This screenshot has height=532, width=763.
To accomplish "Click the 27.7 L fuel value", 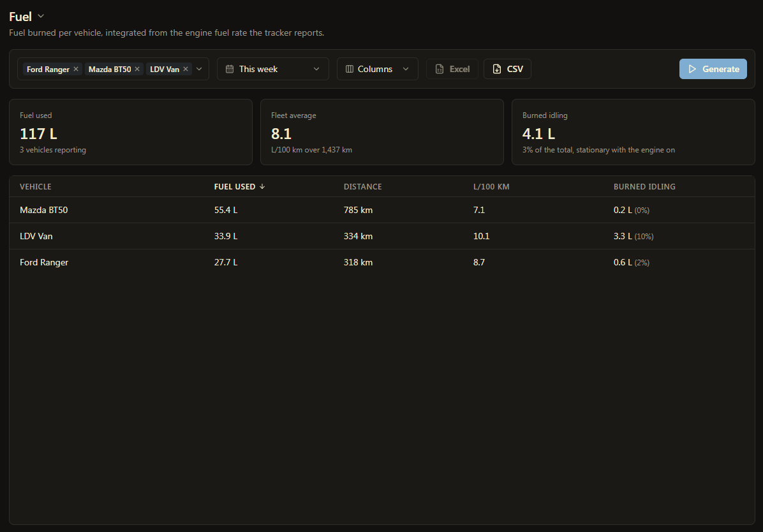I will tap(226, 262).
